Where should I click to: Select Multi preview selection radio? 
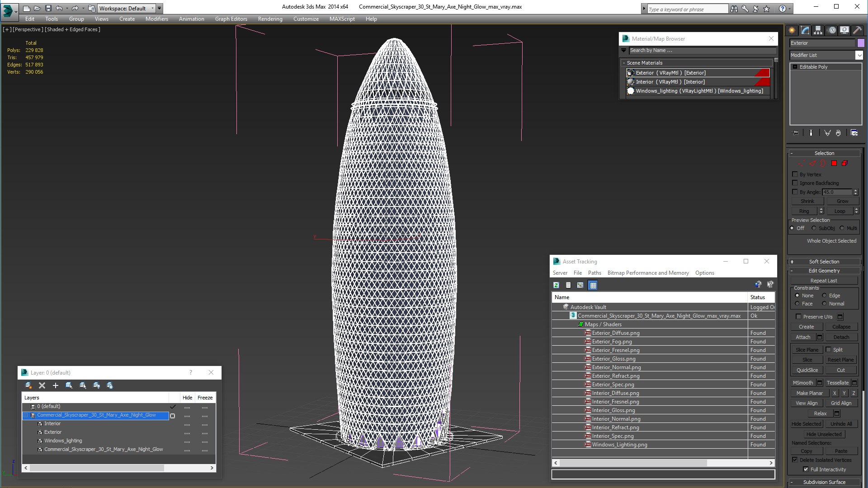[842, 228]
